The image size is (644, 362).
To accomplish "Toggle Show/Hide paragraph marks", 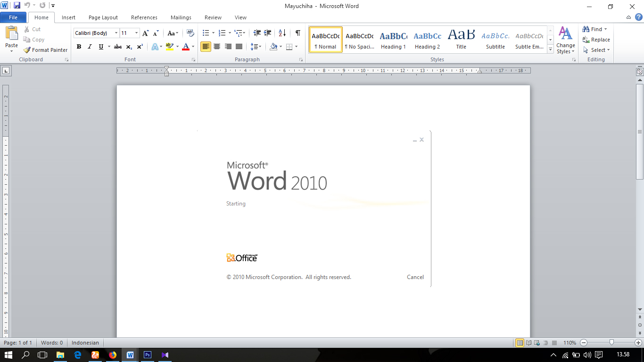I will (297, 33).
